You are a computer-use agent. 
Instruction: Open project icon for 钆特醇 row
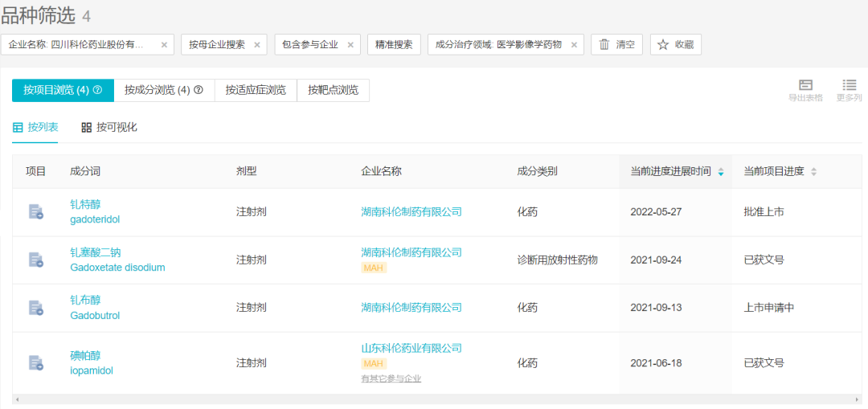click(36, 212)
